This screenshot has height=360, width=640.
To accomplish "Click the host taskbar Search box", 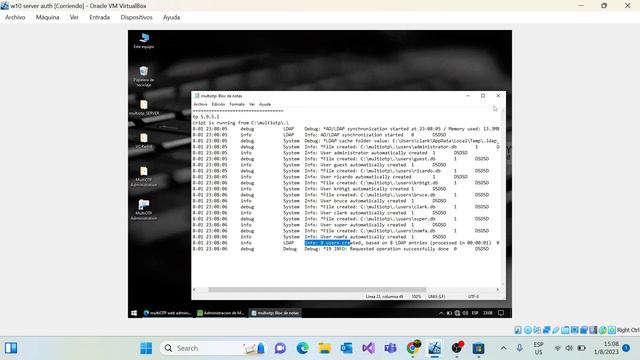I will click(213, 348).
